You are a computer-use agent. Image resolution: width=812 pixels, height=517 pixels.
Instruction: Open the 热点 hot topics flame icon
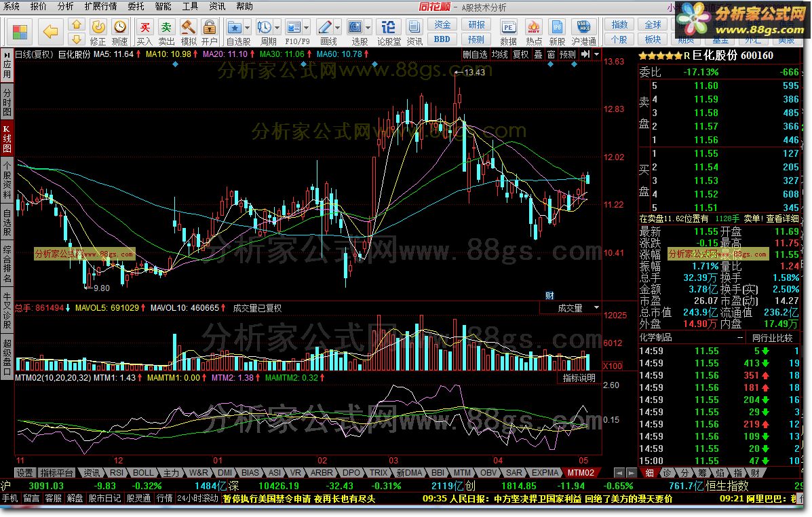coord(533,27)
